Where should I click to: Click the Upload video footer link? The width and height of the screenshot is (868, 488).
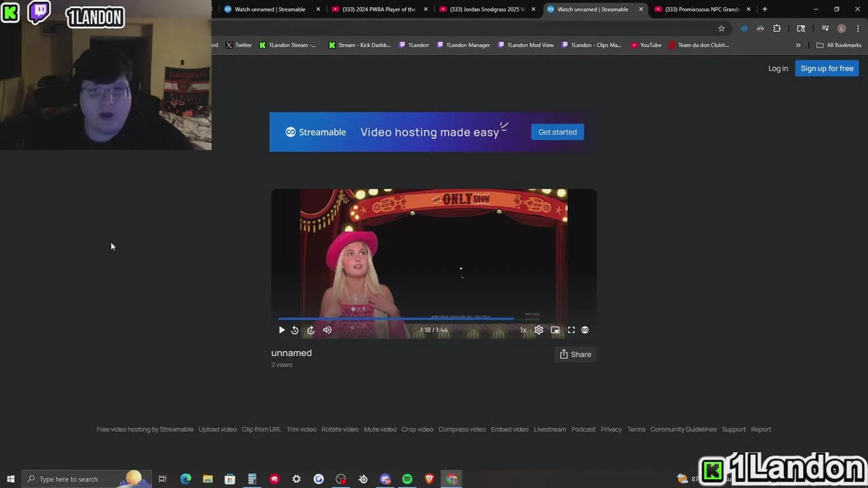(218, 429)
